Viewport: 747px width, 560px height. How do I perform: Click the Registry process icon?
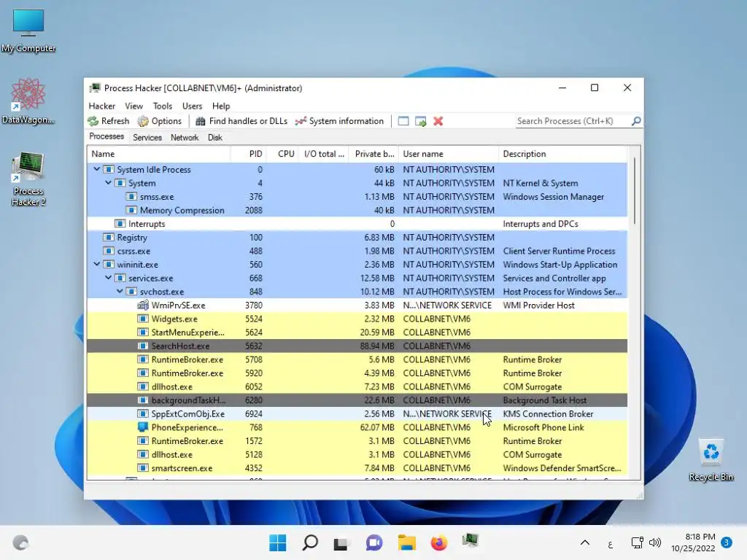coord(109,237)
